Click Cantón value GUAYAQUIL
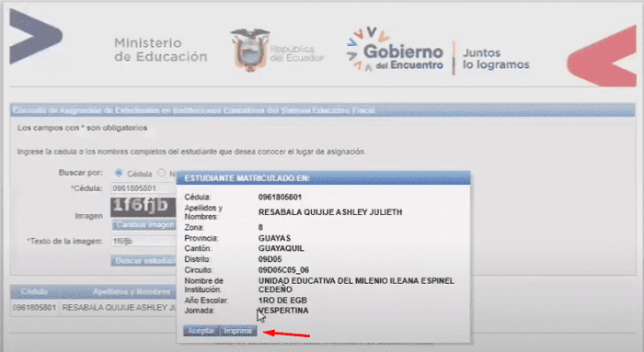The image size is (644, 352). (x=282, y=249)
